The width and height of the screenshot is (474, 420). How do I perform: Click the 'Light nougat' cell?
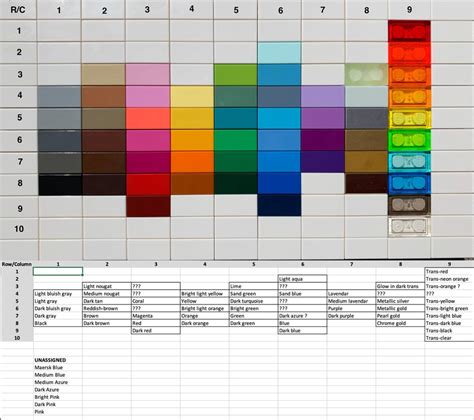(107, 286)
